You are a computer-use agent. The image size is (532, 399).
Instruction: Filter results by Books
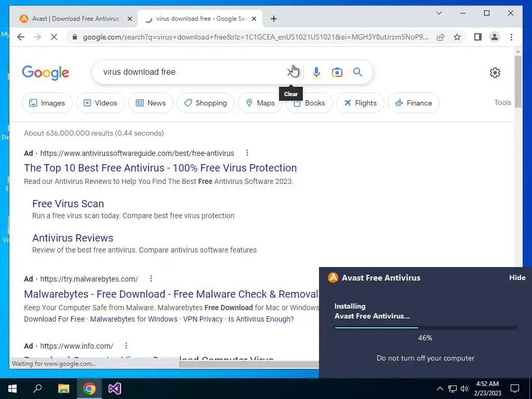[309, 103]
